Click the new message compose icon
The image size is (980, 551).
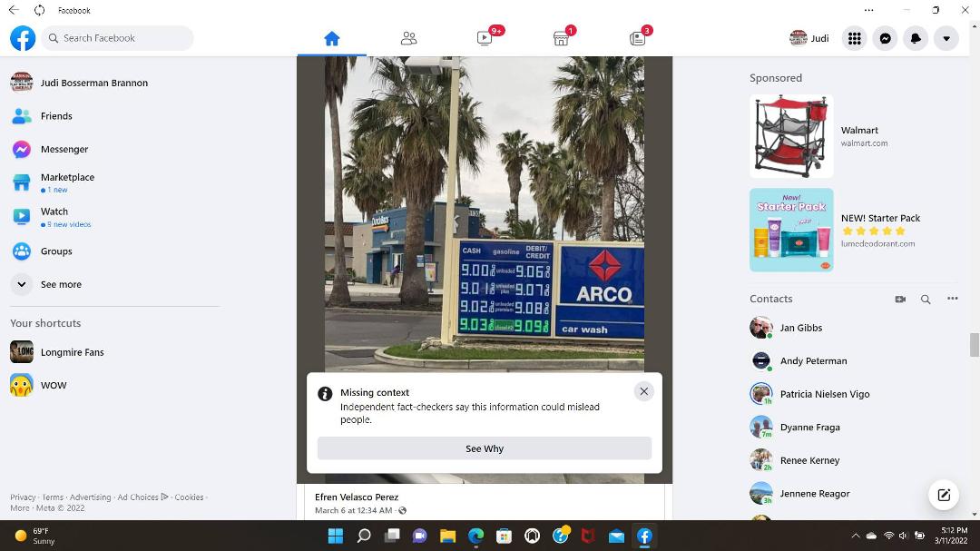click(944, 495)
